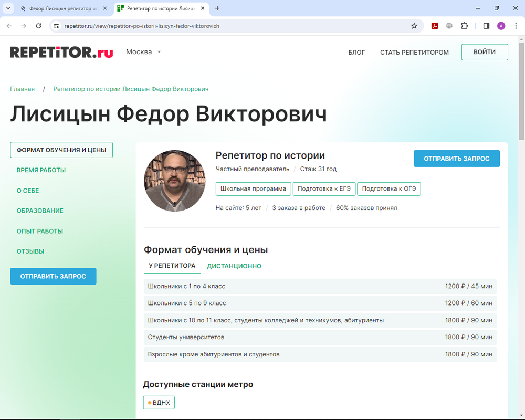Go to Главная breadcrumb
The image size is (525, 420).
pyautogui.click(x=22, y=89)
